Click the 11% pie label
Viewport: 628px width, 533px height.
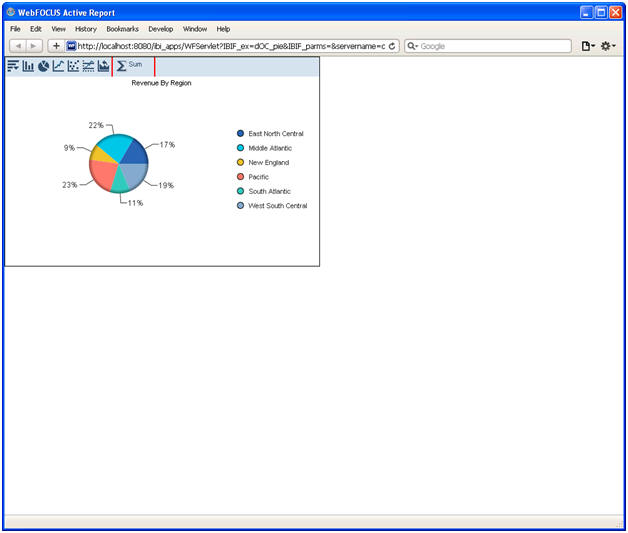click(x=135, y=203)
